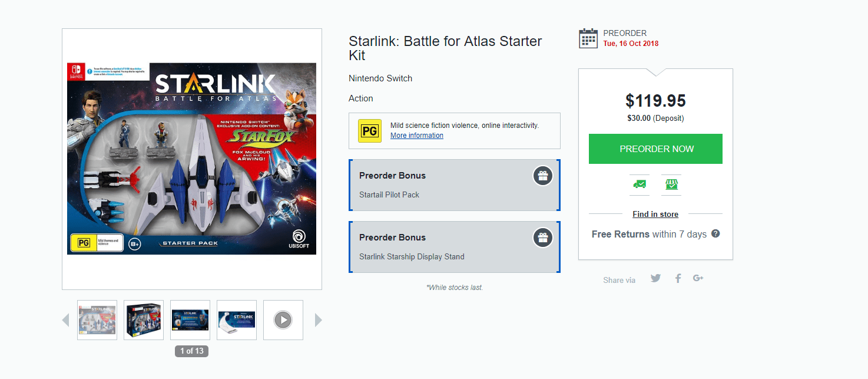Click the delivery truck availability icon
Viewport: 868px width, 379px height.
click(640, 184)
